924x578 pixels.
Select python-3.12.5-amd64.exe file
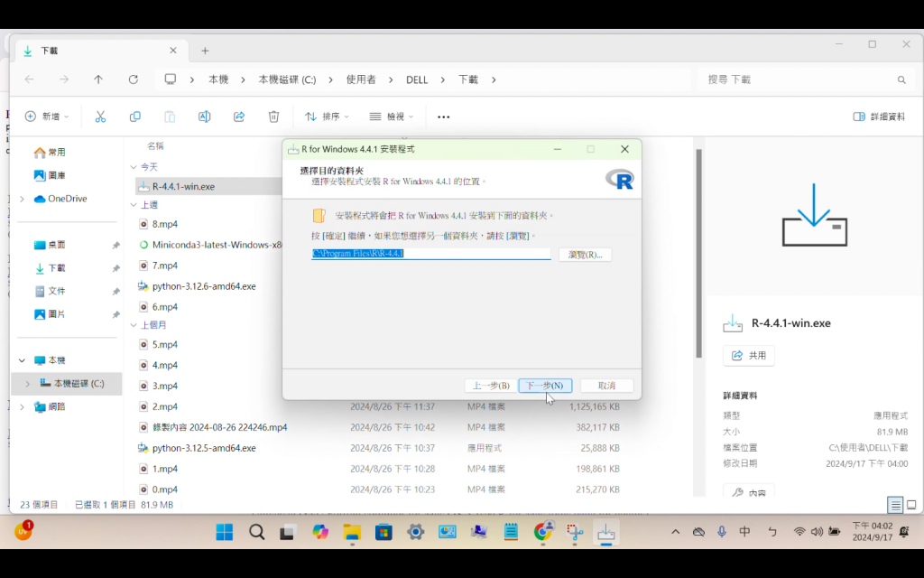(204, 448)
